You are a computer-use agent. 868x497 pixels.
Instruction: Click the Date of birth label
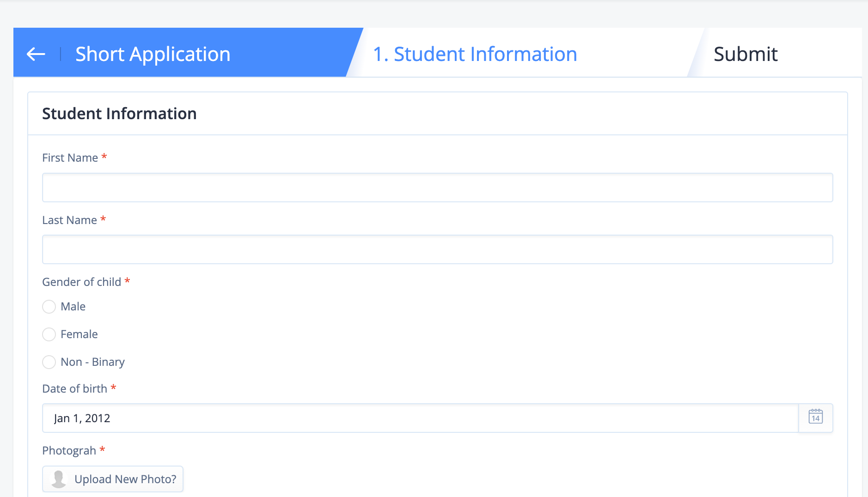[x=75, y=388]
